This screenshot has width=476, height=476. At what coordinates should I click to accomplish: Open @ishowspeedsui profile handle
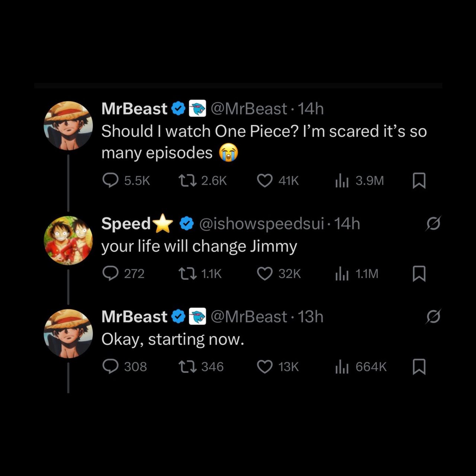pyautogui.click(x=261, y=224)
